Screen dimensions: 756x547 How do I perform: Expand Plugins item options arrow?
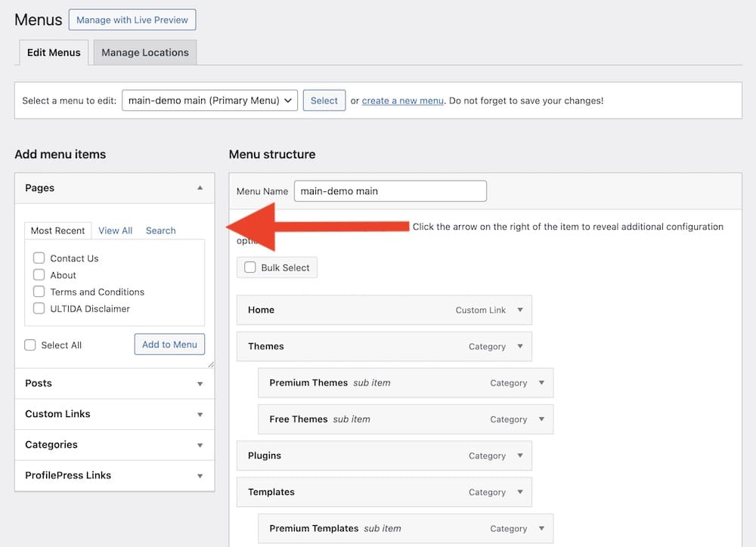(520, 456)
